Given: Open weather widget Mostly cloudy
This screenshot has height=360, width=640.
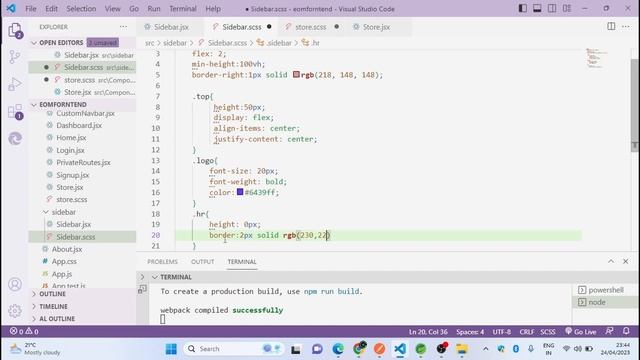Looking at the screenshot, I should pyautogui.click(x=35, y=349).
